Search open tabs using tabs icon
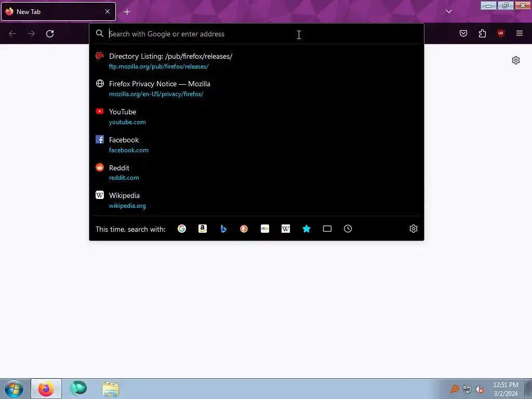 (327, 229)
